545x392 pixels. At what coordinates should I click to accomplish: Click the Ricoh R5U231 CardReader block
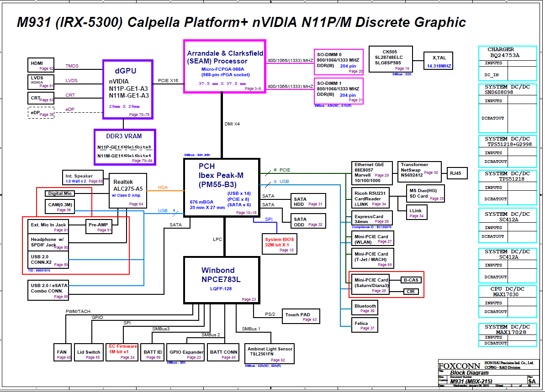coord(370,198)
